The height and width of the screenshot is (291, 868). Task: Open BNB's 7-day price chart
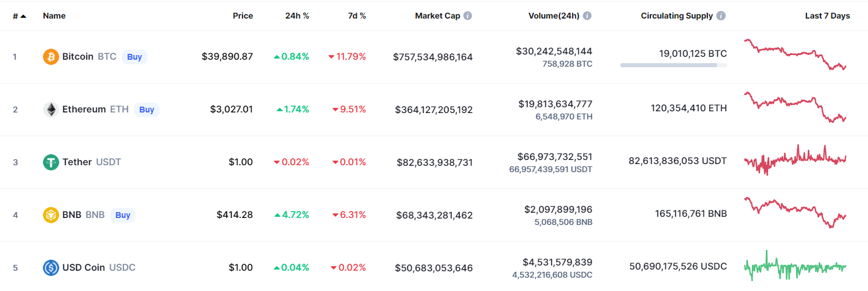pos(795,213)
